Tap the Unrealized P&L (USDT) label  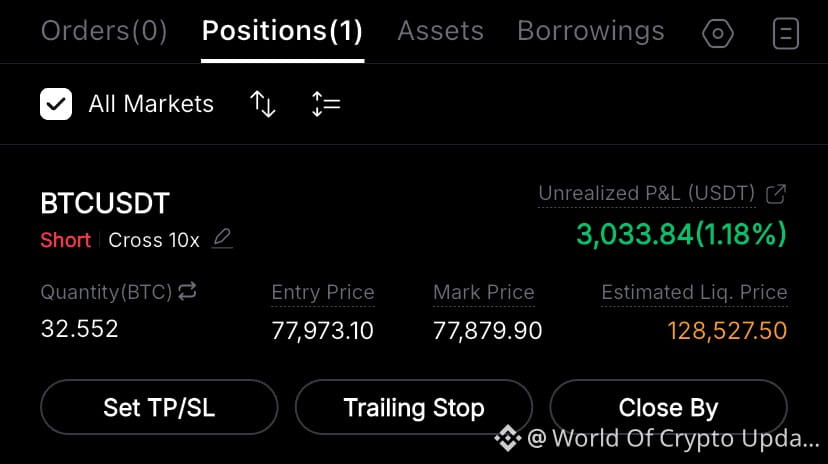[646, 193]
